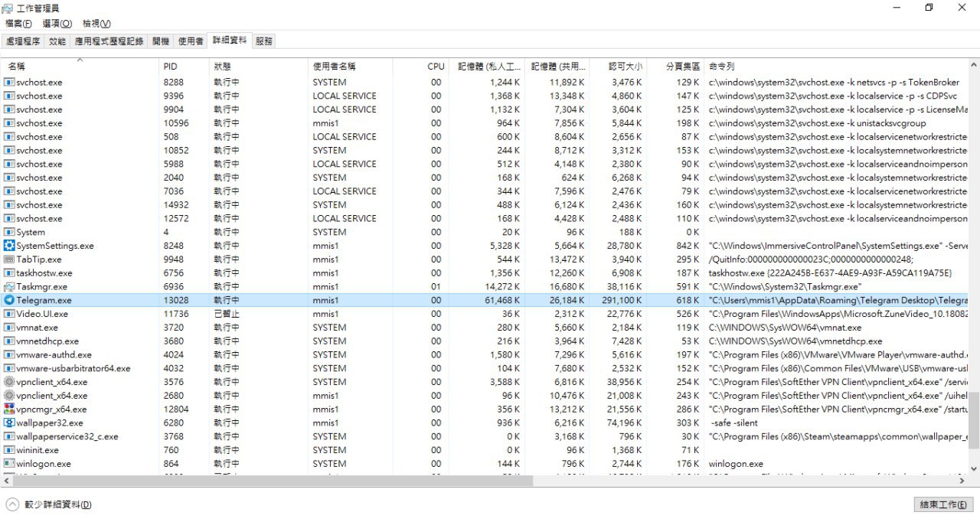
Task: Switch to the 效能 tab
Action: tap(57, 41)
